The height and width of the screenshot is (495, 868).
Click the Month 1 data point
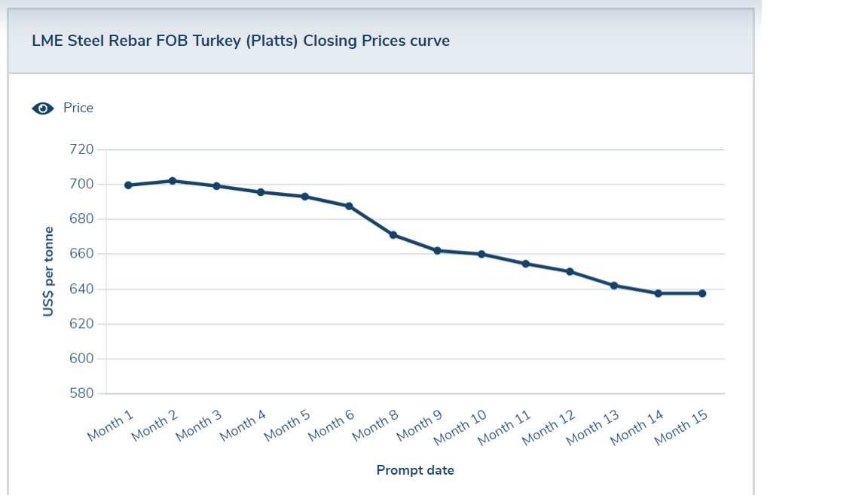[128, 185]
